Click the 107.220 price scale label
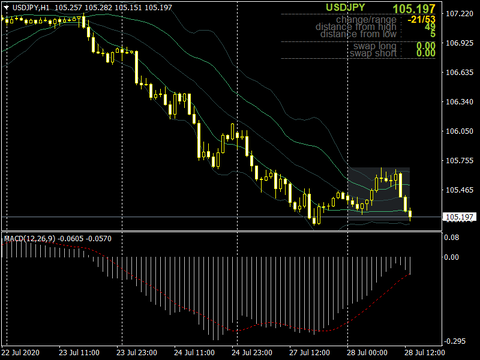 [459, 14]
